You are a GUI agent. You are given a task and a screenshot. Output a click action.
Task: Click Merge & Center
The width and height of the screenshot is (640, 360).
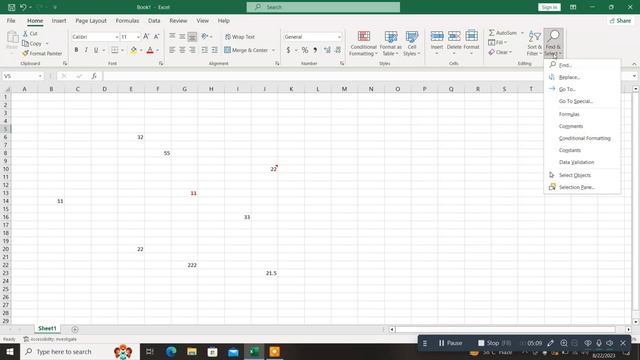click(246, 50)
